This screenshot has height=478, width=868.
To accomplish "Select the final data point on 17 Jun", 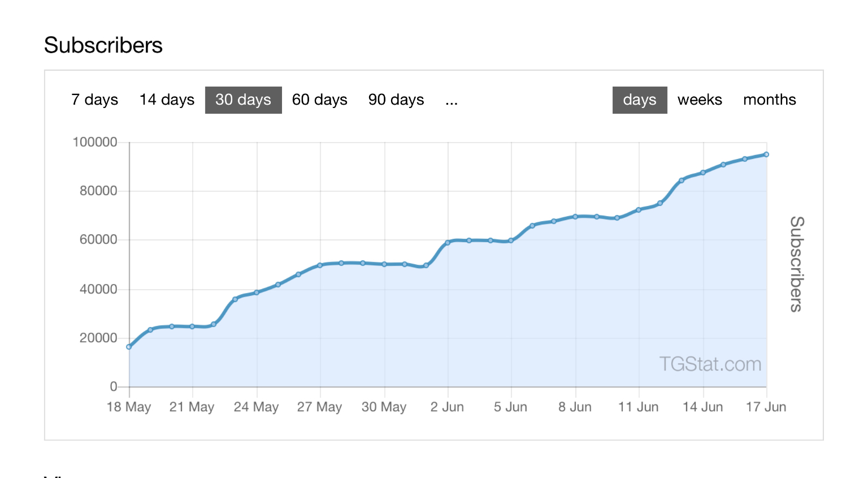I will [x=766, y=154].
